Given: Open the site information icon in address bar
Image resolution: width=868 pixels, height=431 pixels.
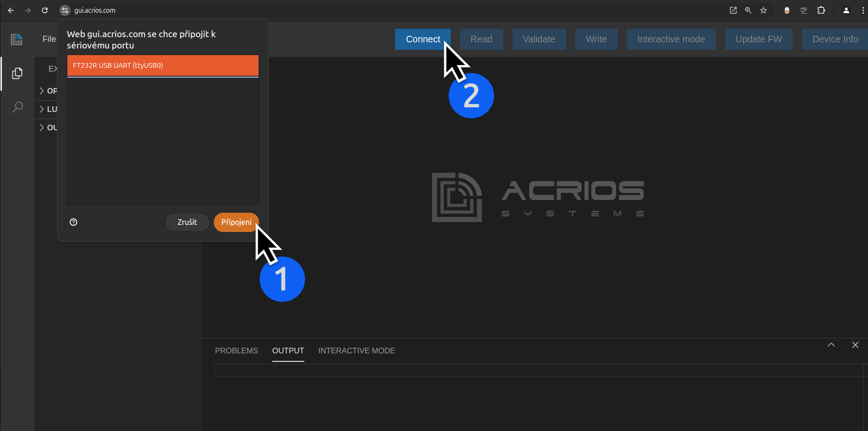Looking at the screenshot, I should point(65,10).
